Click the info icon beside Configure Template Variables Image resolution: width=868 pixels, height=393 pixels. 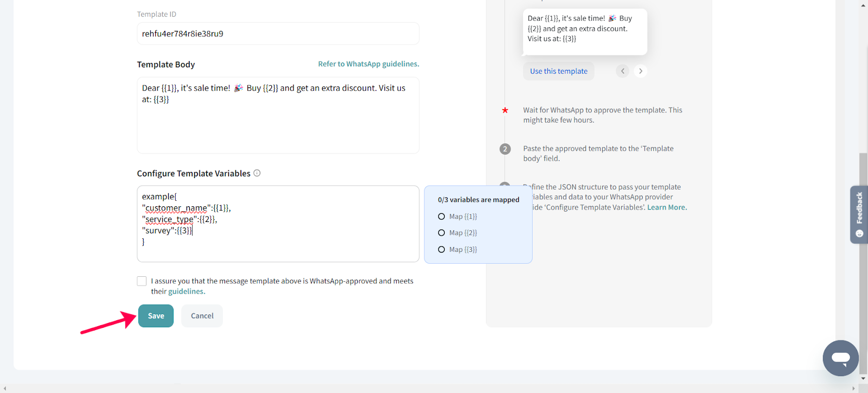[x=257, y=173]
